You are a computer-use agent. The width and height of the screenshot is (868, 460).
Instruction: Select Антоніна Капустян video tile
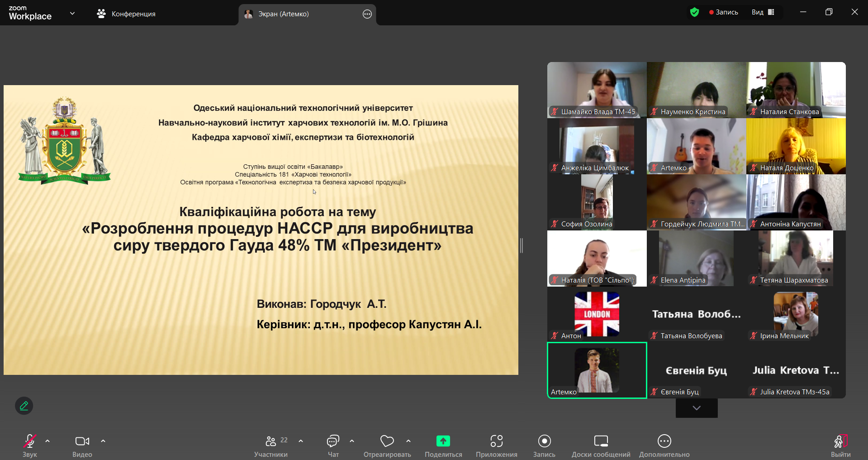796,202
